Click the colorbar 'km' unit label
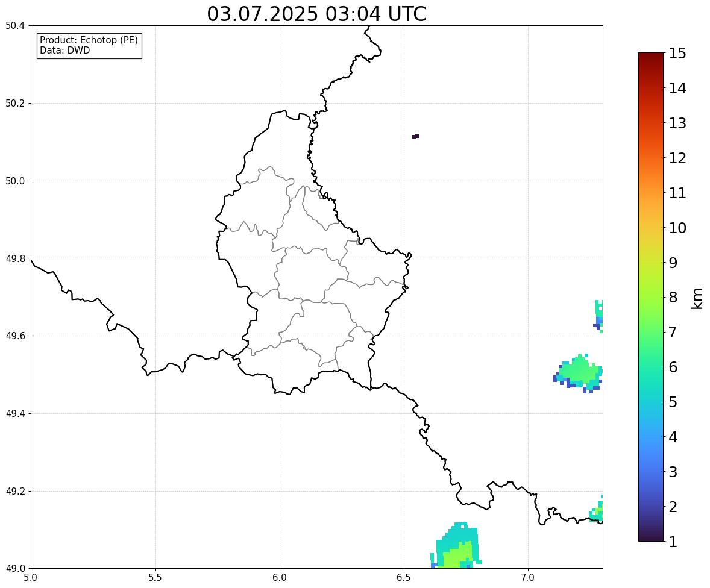This screenshot has width=710, height=588. coord(697,299)
